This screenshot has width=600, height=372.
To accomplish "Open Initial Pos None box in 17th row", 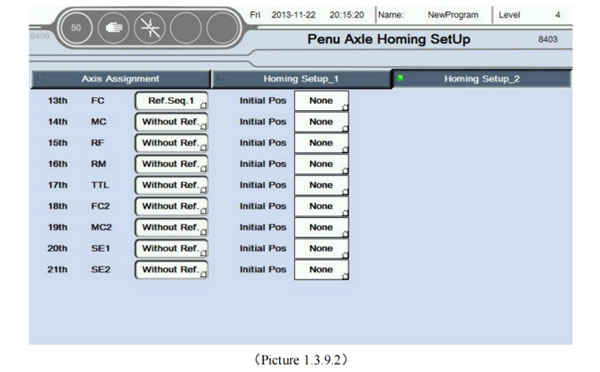I will (x=321, y=185).
